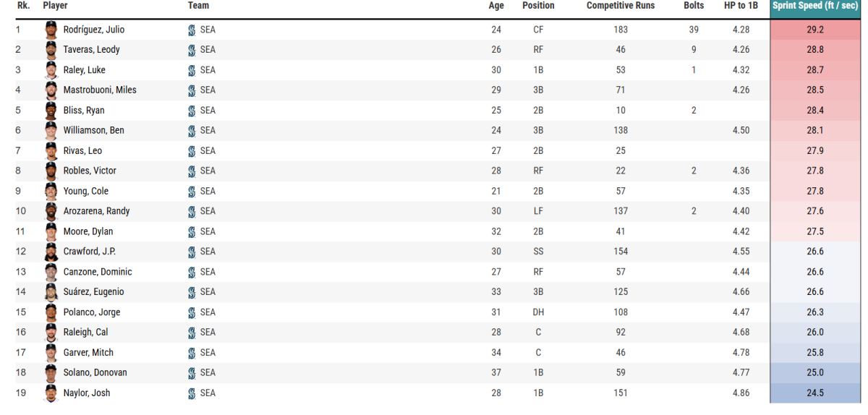Viewport: 868px width, 415px height.
Task: Click Randy Arozarena's player headshot
Action: (x=51, y=211)
